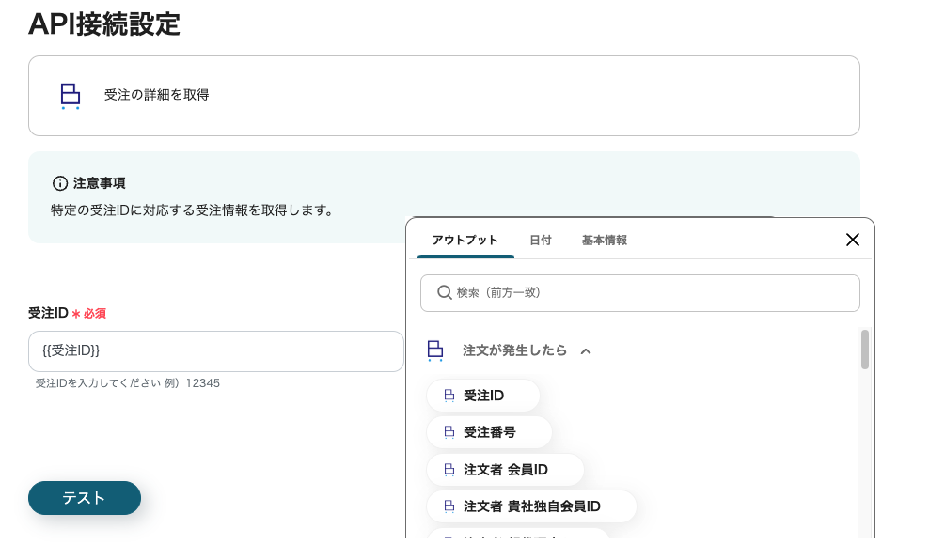
Task: Click the cart icon beside 受注の詳細を取得
Action: (70, 95)
